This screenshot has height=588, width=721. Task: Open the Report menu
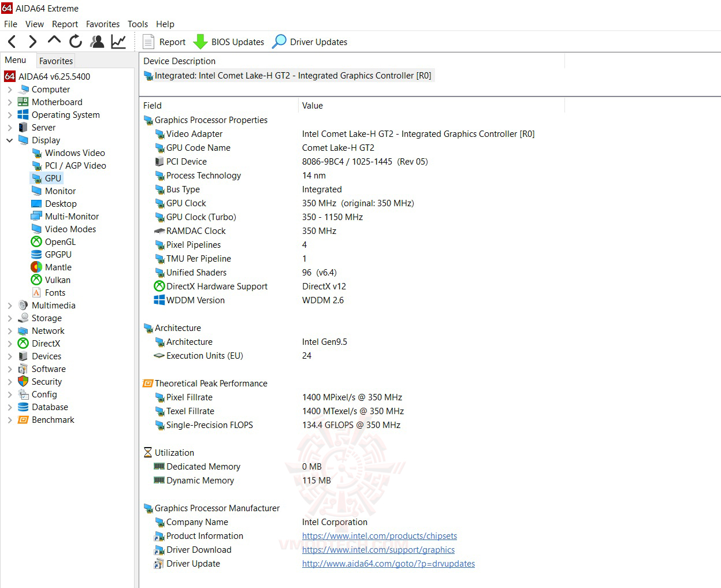65,24
